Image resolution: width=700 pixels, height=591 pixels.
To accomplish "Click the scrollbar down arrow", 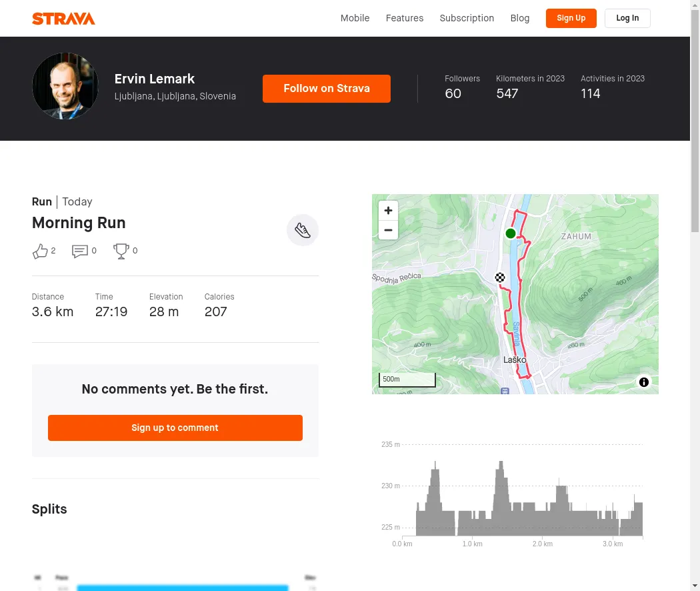I will point(695,586).
